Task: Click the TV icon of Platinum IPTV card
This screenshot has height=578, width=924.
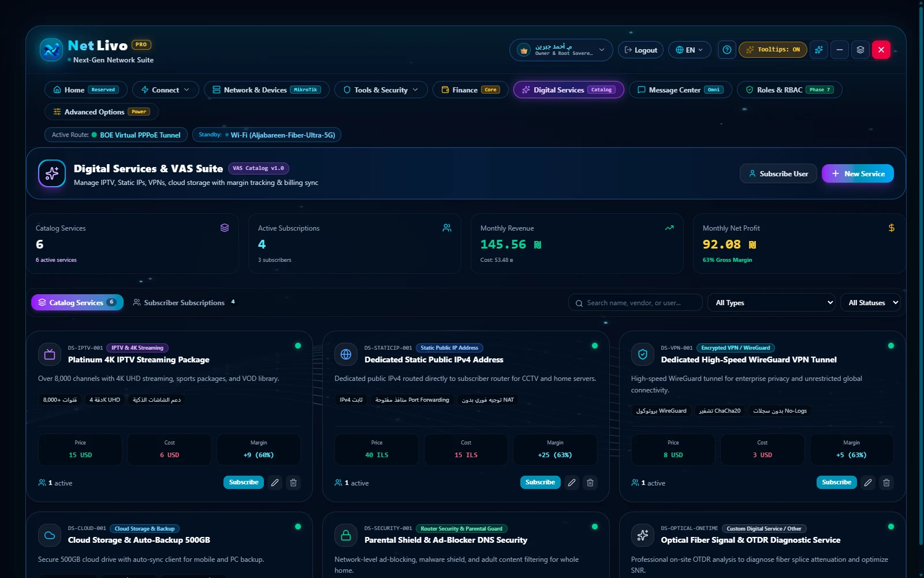Action: (x=50, y=354)
